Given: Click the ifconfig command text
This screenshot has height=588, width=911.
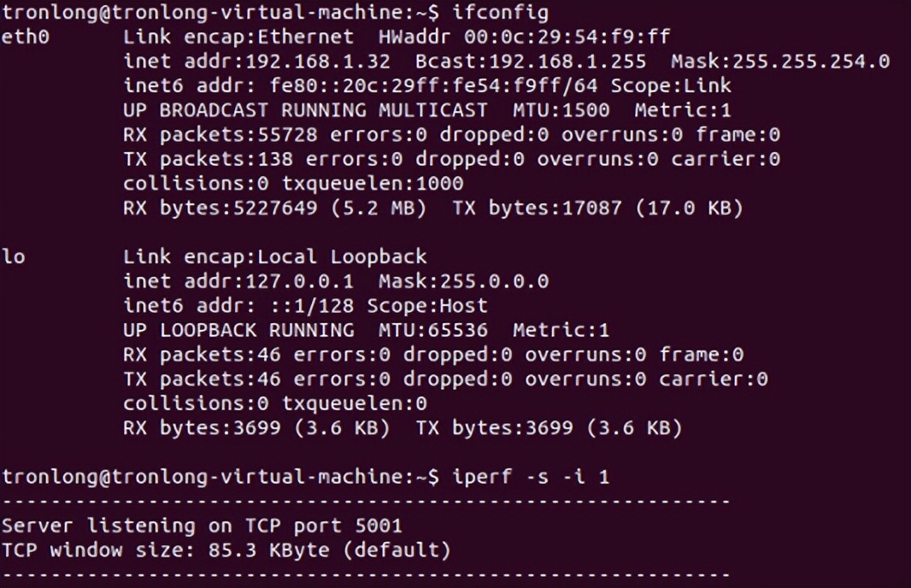Looking at the screenshot, I should 500,13.
